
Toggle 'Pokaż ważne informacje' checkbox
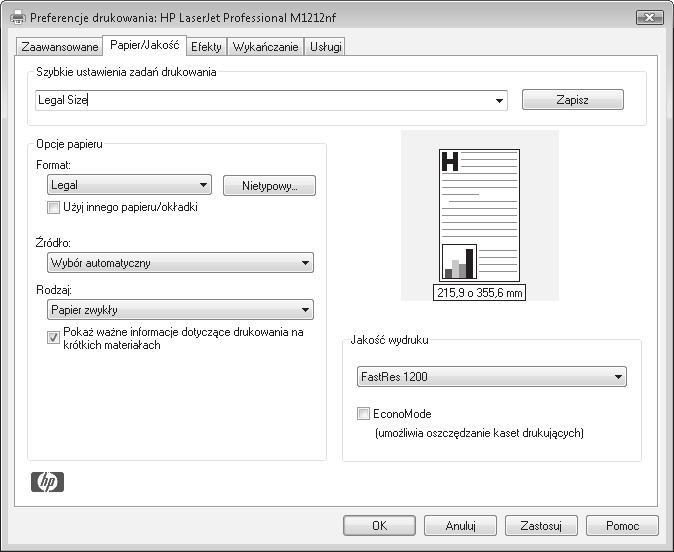point(53,337)
